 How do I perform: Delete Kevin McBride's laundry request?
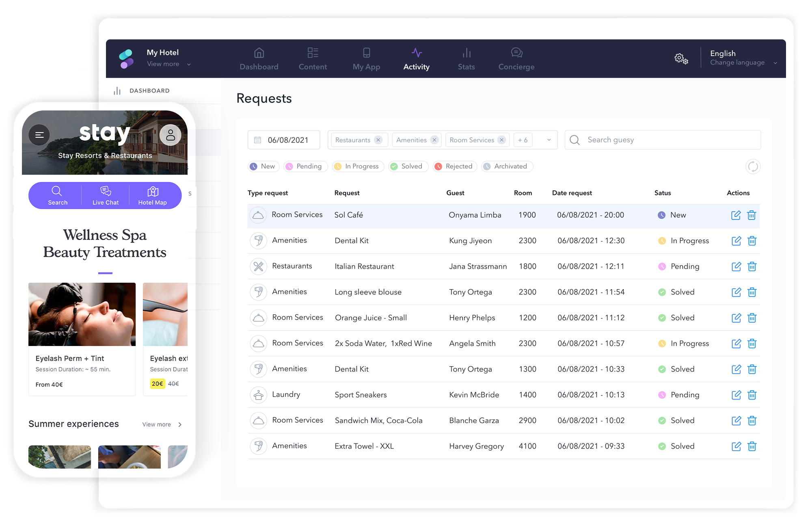(752, 395)
